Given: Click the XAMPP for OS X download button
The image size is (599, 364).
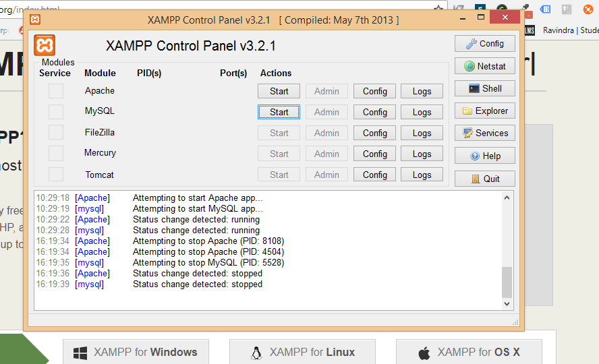Looking at the screenshot, I should point(469,352).
